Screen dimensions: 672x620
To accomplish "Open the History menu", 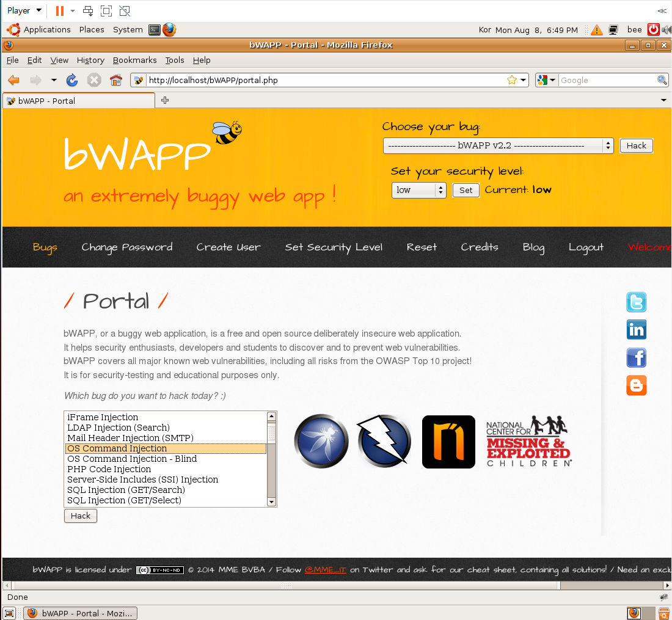I will [90, 60].
